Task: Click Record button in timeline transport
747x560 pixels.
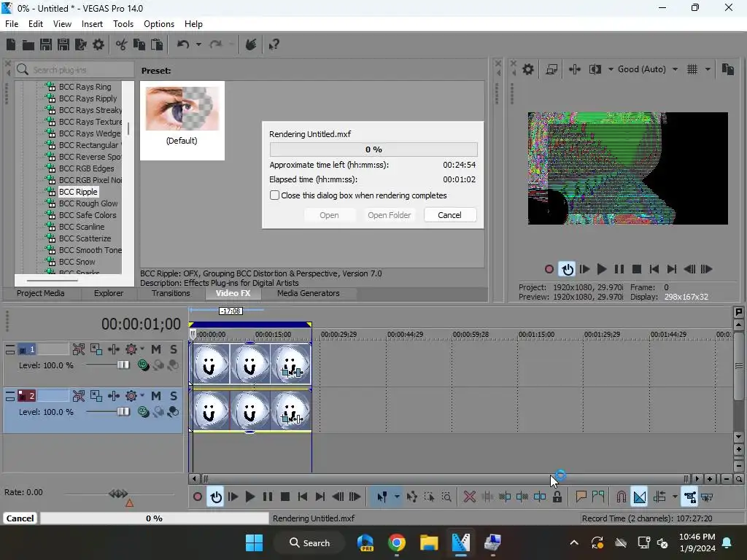Action: pos(197,497)
